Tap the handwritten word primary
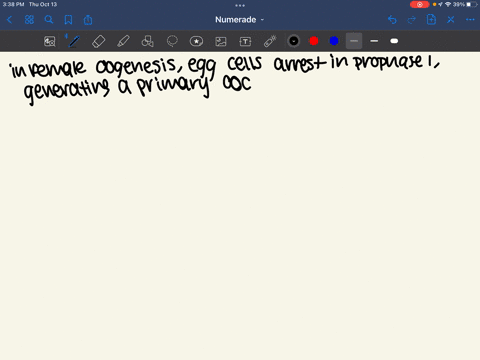480x360 pixels. pos(173,87)
